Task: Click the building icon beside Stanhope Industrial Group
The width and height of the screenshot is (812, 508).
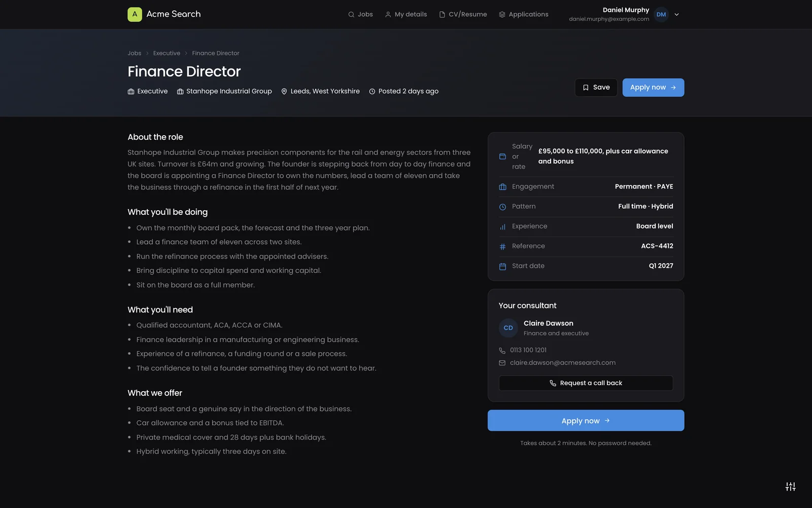Action: 180,91
